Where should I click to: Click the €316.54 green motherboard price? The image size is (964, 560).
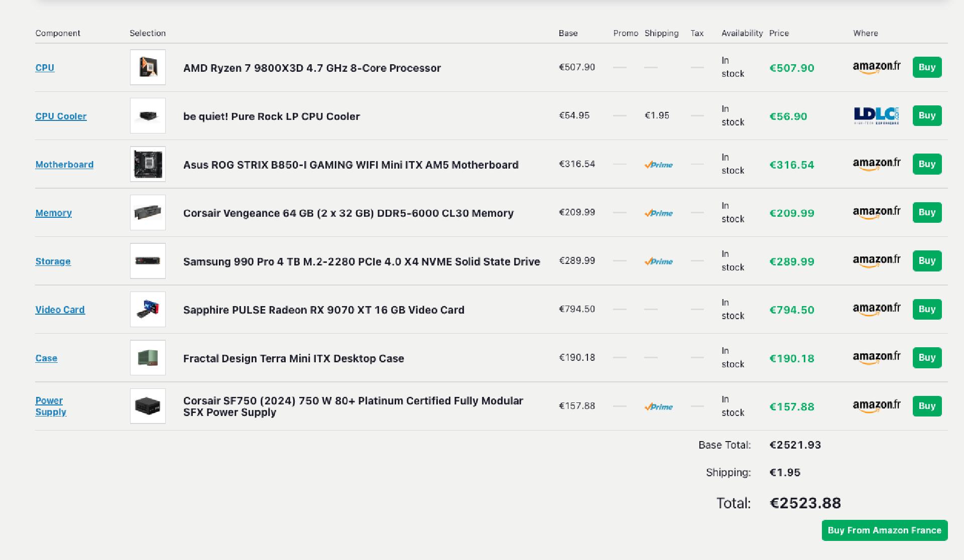(792, 165)
